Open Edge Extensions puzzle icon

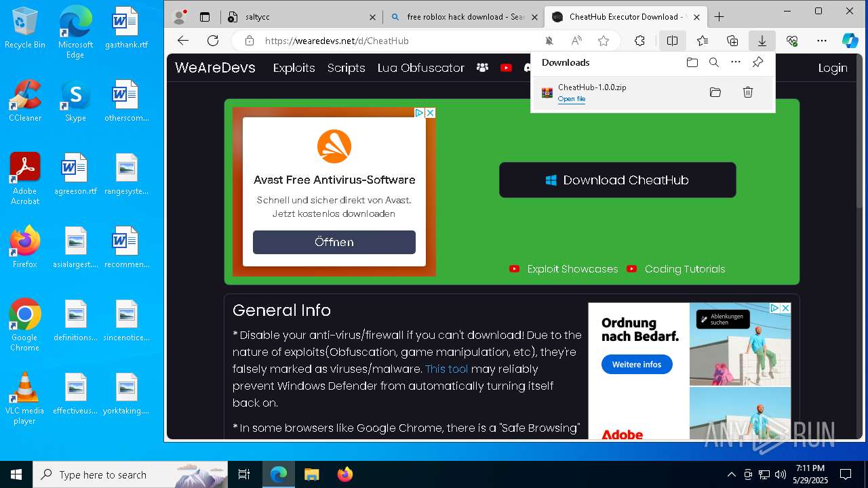point(639,41)
